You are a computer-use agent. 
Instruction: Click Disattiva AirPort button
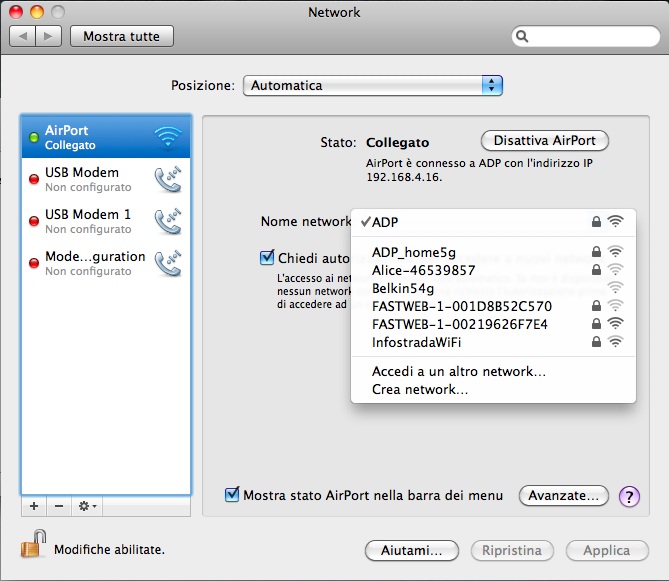coord(544,140)
